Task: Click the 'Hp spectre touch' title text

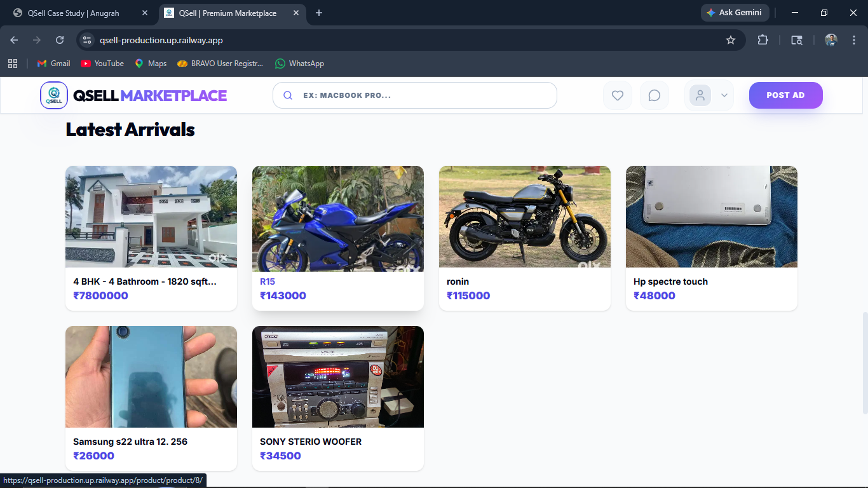Action: coord(670,281)
